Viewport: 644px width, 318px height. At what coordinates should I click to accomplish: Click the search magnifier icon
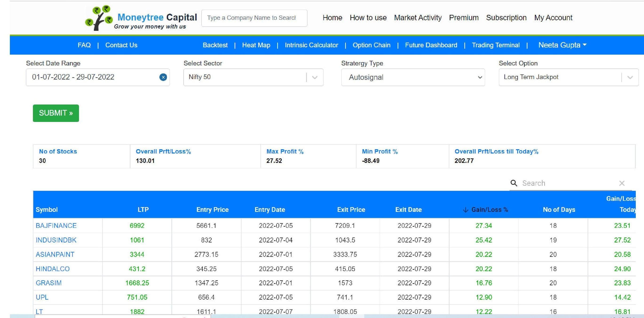click(x=514, y=183)
